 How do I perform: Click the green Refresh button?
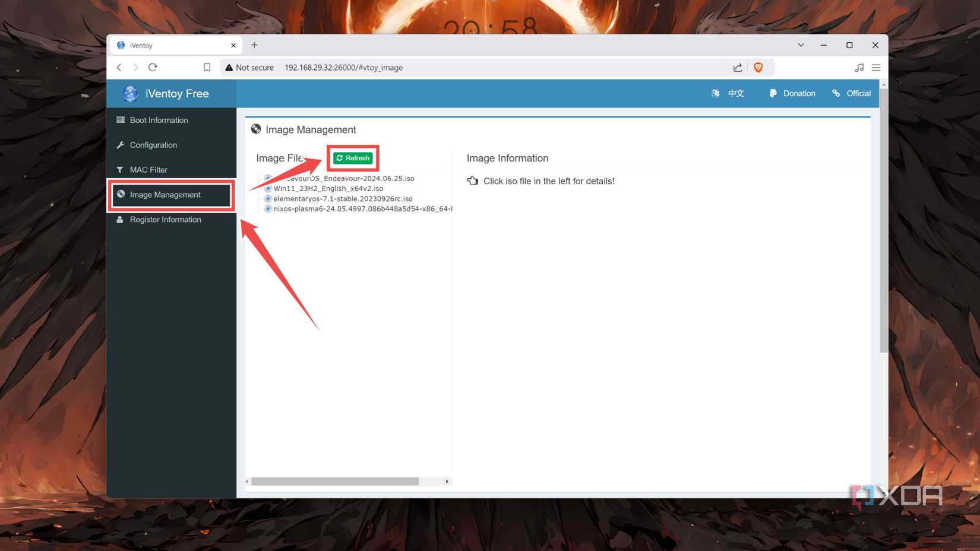click(353, 158)
